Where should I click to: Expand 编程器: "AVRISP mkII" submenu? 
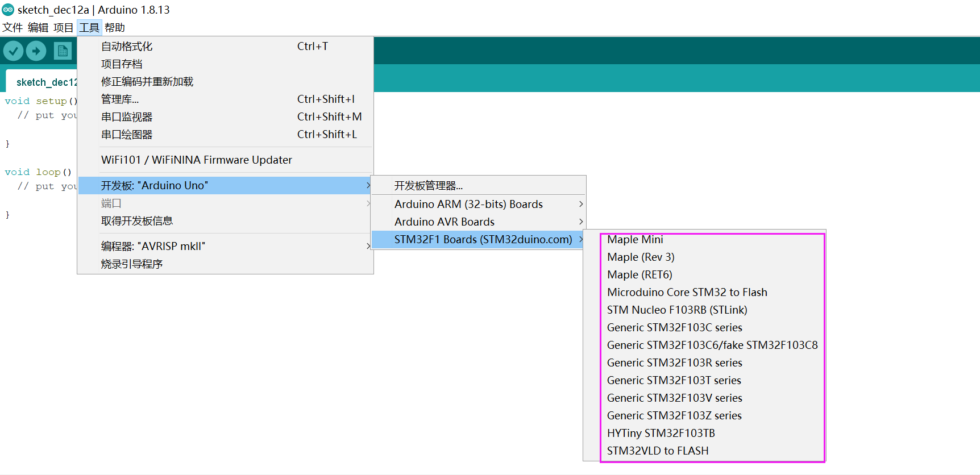coord(225,246)
